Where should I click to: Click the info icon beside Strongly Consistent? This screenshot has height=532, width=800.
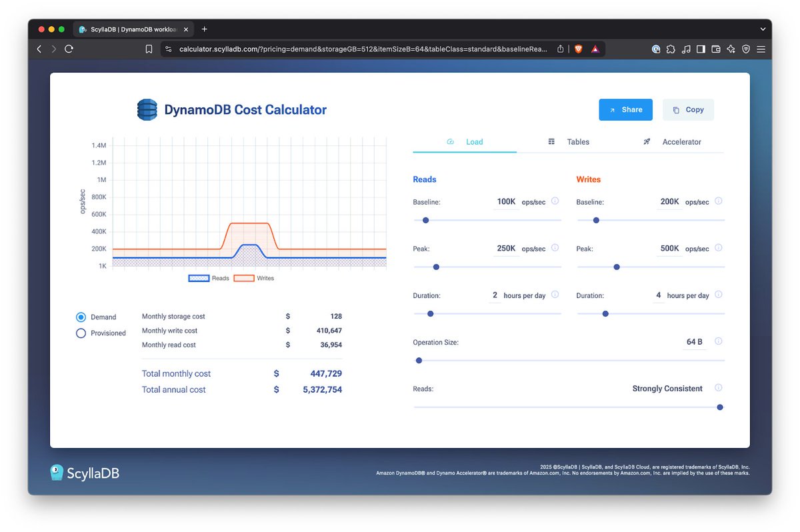click(718, 387)
